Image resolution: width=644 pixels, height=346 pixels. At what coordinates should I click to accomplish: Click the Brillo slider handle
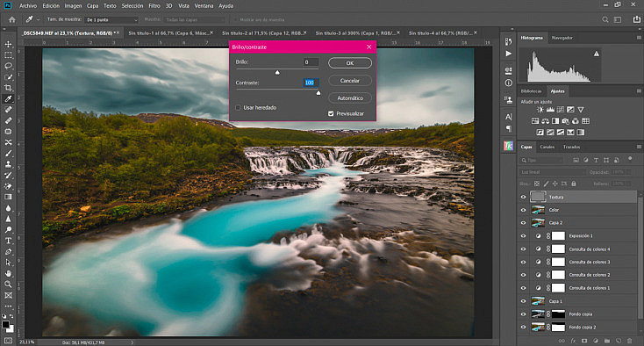click(x=277, y=72)
